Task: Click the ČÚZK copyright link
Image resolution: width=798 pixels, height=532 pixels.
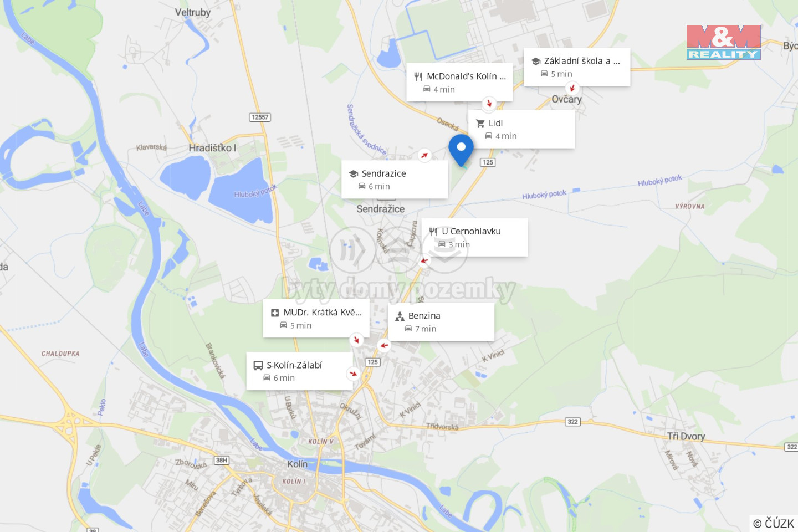Action: pyautogui.click(x=774, y=524)
